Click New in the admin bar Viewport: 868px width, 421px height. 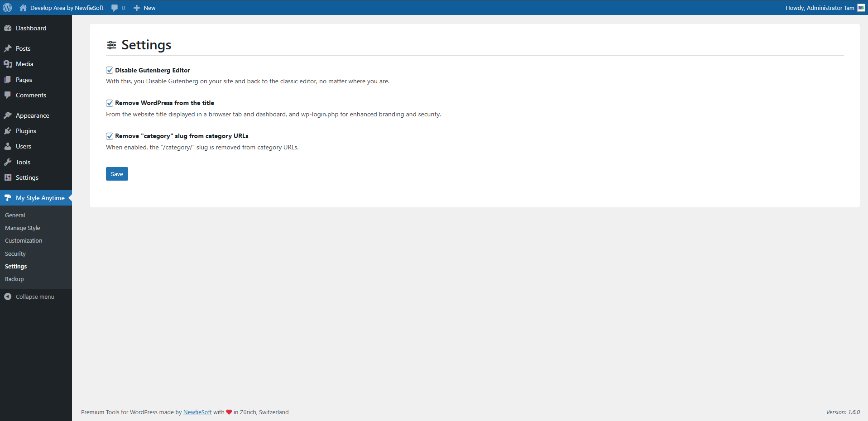click(149, 8)
